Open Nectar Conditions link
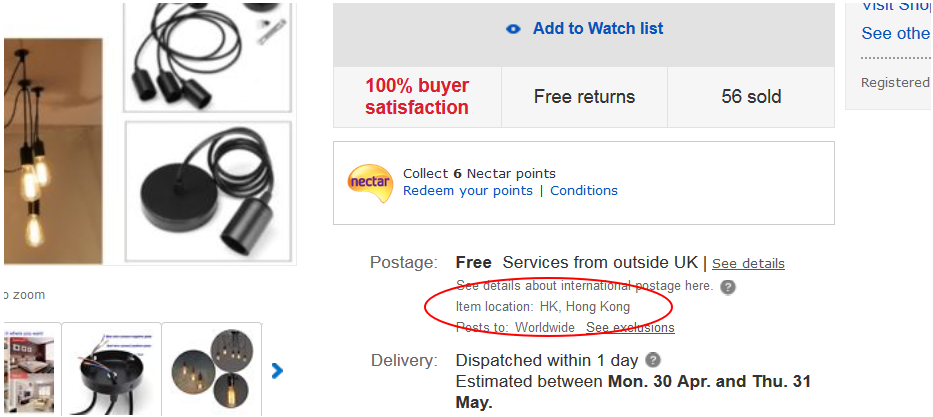The height and width of the screenshot is (417, 933). [584, 191]
